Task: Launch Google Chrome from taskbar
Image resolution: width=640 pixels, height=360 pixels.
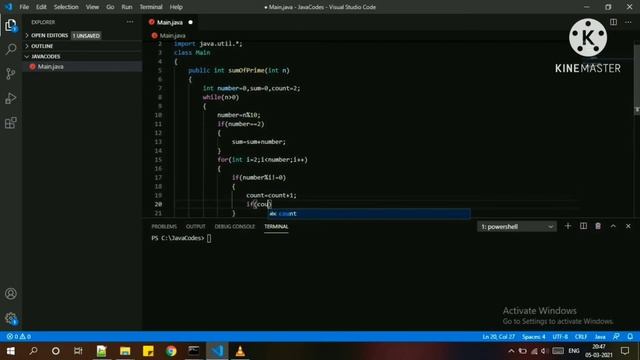Action: point(171,351)
